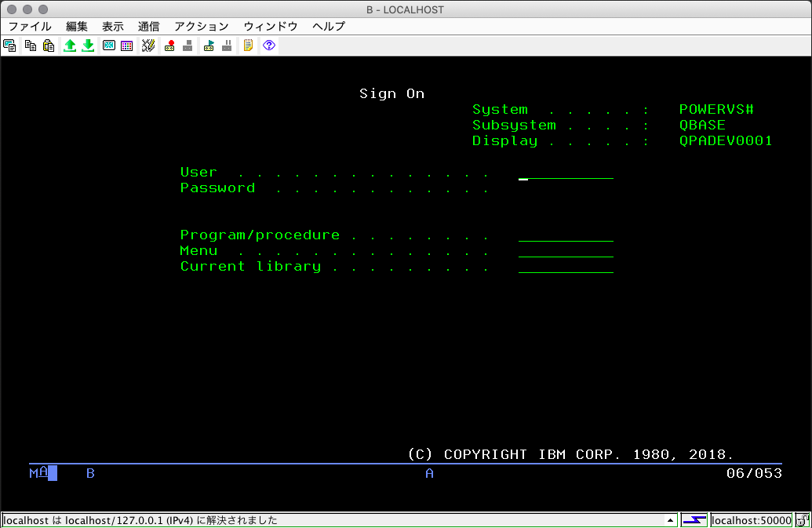Image resolution: width=812 pixels, height=528 pixels.
Task: Click the Password input area
Action: (x=566, y=188)
